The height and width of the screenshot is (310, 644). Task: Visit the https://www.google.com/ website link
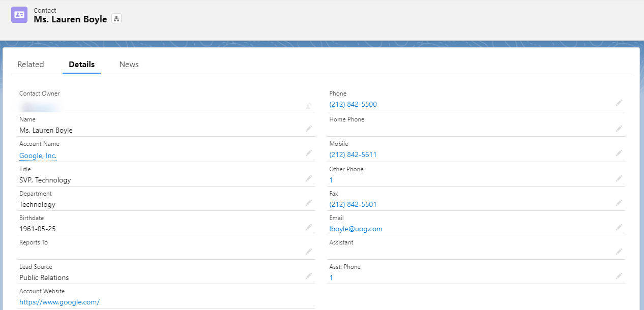(60, 302)
